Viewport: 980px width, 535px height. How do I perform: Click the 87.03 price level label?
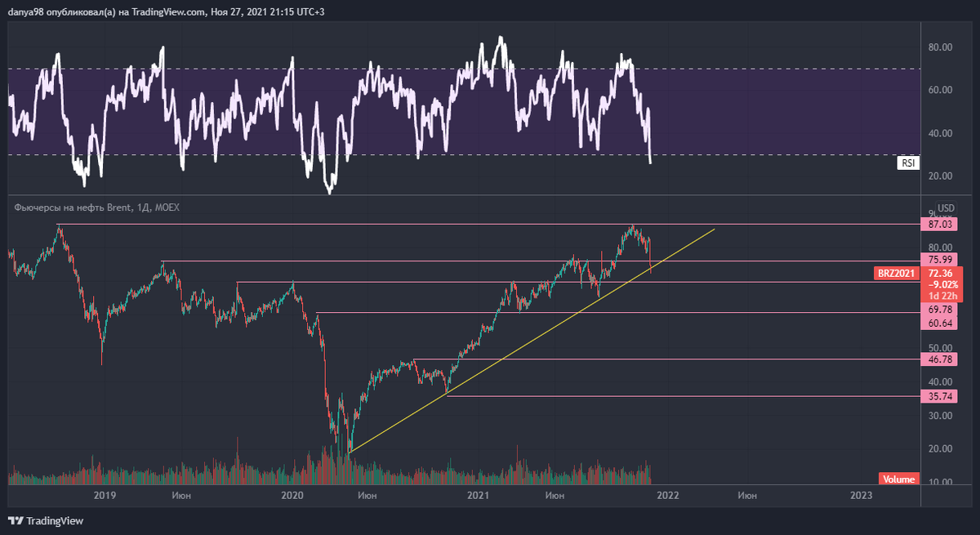pos(938,223)
